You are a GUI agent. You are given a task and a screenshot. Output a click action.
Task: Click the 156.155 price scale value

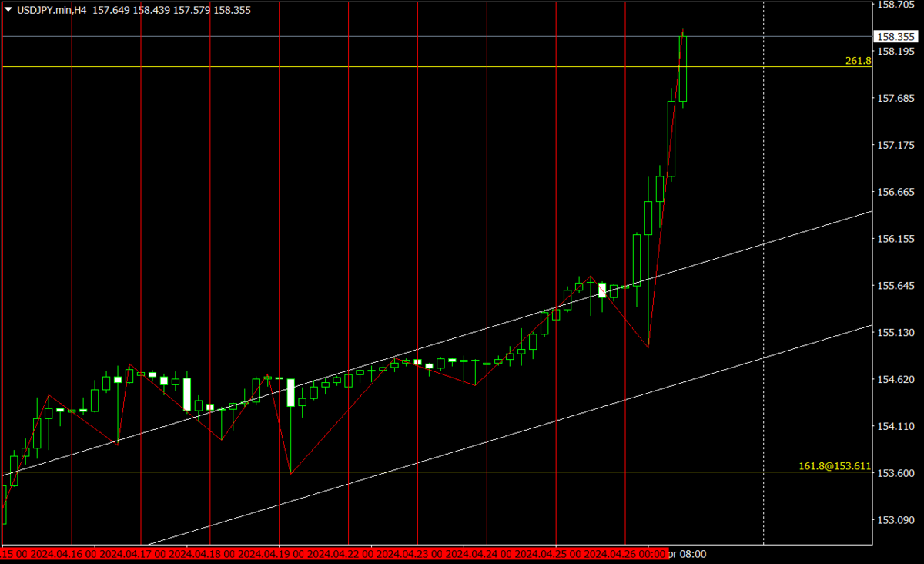tap(896, 239)
